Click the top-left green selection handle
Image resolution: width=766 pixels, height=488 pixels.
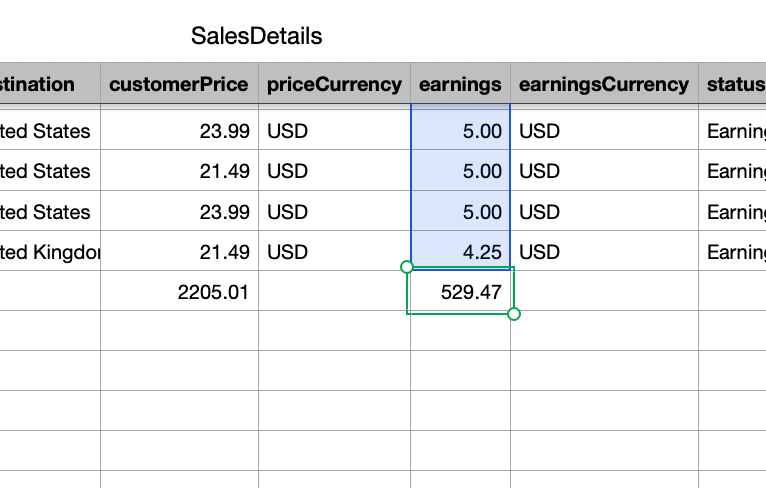click(406, 267)
